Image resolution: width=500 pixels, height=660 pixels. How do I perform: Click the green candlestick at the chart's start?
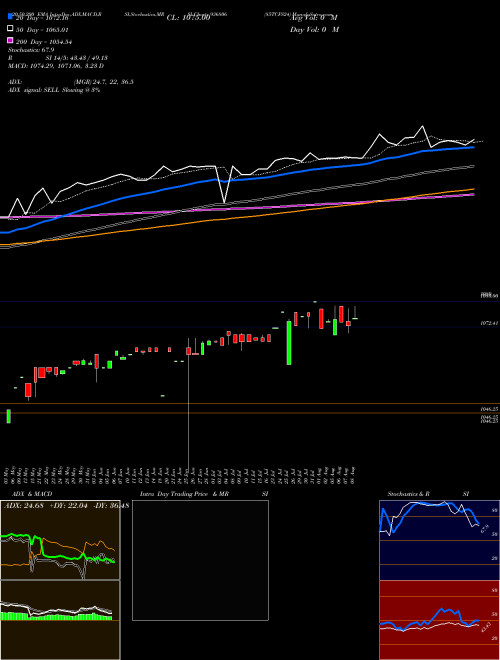point(8,416)
